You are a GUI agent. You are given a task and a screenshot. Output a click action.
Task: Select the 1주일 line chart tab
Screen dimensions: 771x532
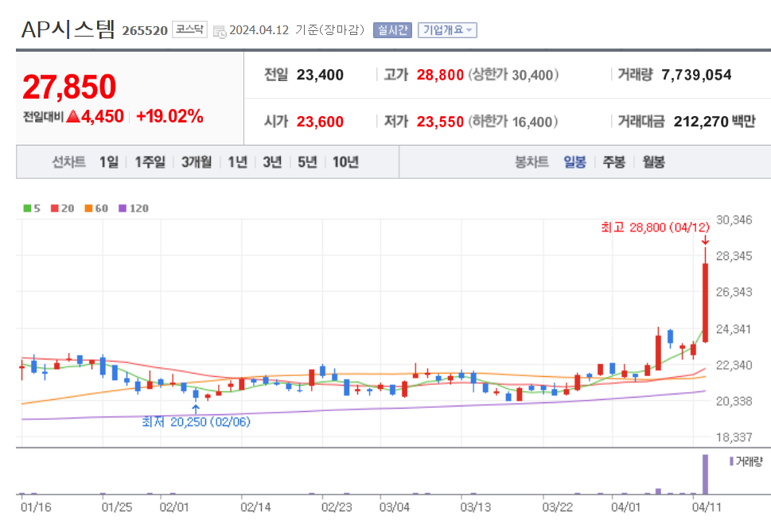[x=150, y=161]
